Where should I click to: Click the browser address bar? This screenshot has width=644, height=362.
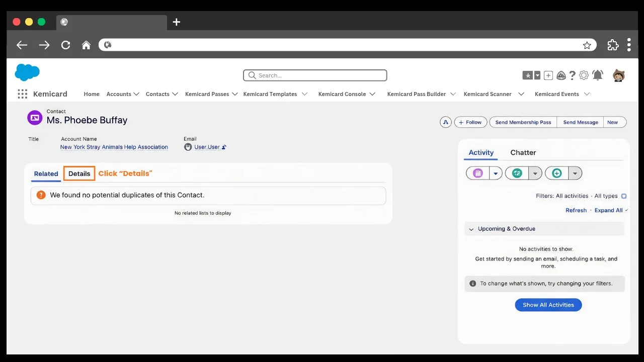[x=347, y=45]
